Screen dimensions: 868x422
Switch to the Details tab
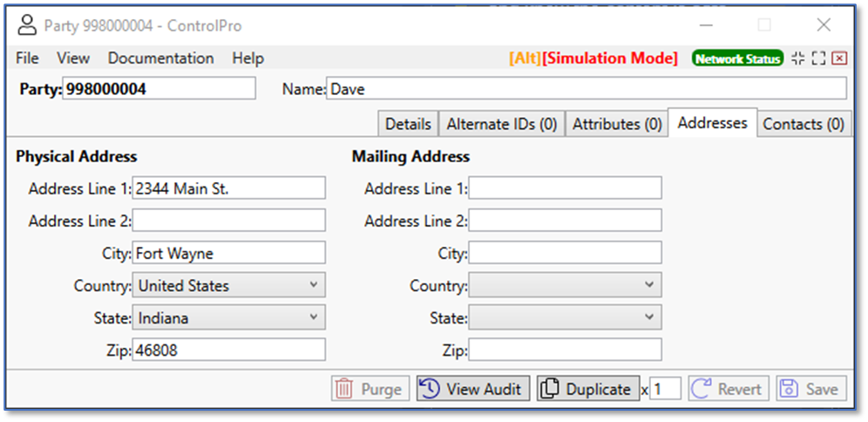408,124
